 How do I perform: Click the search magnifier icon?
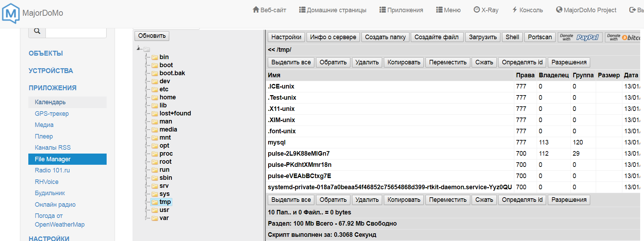[x=37, y=31]
